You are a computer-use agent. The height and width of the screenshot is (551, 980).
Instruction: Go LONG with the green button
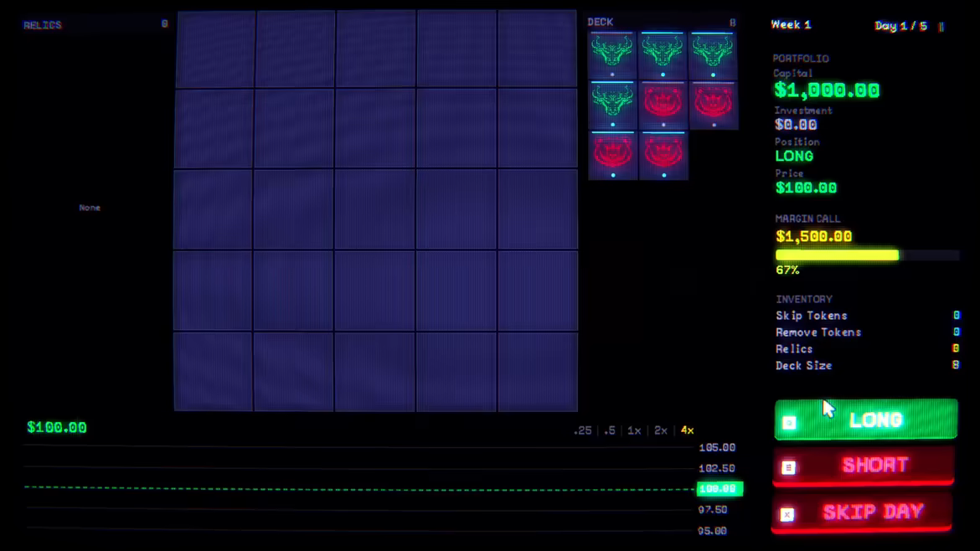click(x=865, y=420)
